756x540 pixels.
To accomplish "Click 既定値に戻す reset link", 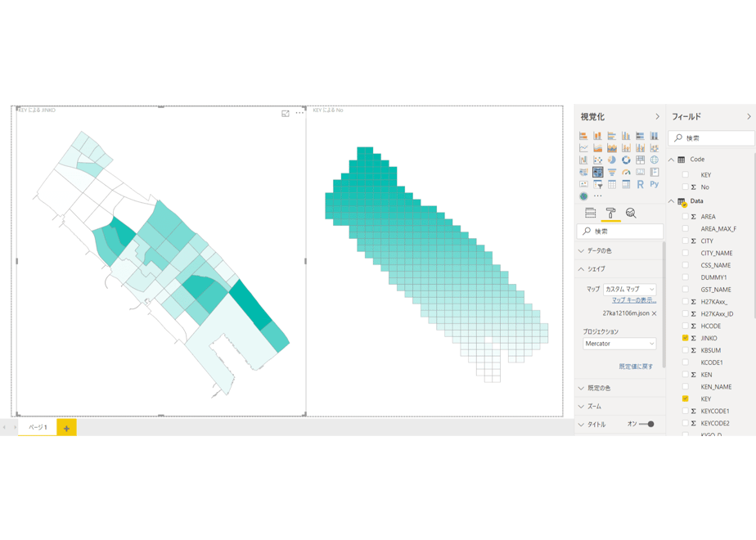I will point(636,367).
